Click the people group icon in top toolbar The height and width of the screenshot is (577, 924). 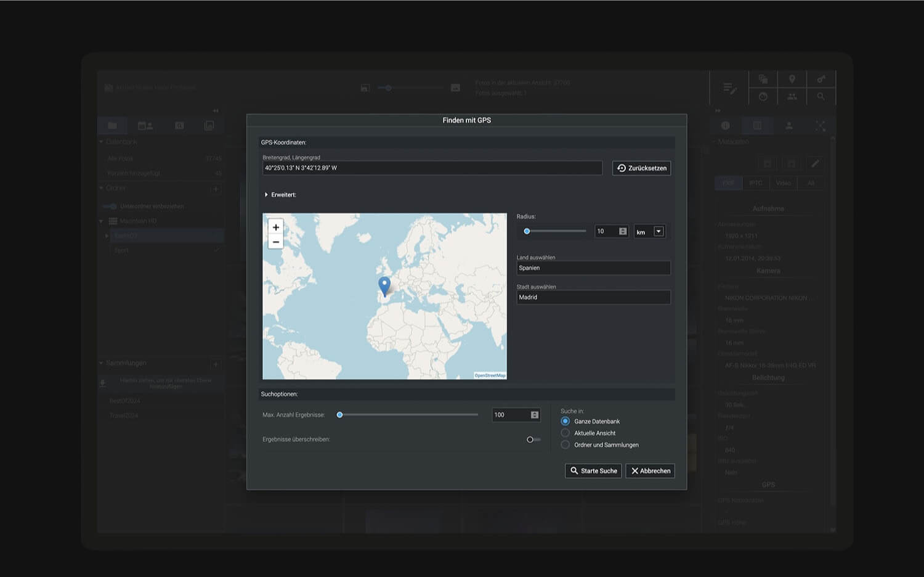click(792, 97)
